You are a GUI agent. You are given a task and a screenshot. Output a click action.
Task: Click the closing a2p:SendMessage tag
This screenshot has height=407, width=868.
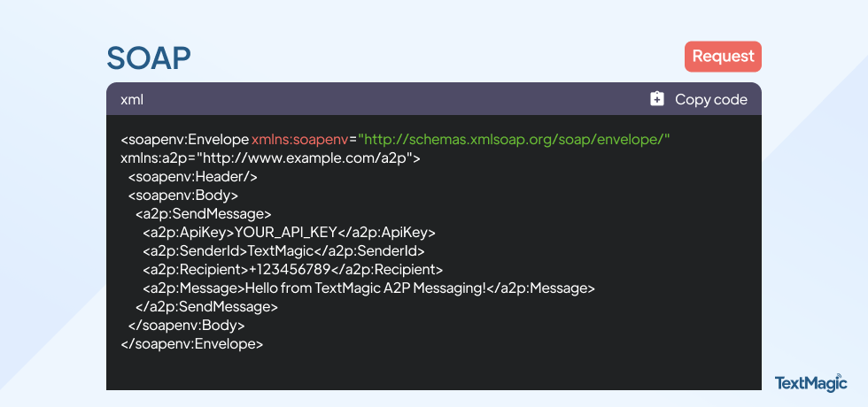pyautogui.click(x=206, y=307)
